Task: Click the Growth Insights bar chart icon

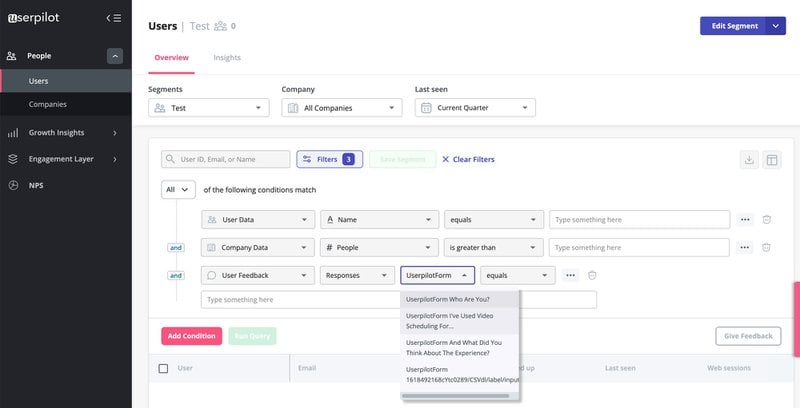Action: pyautogui.click(x=13, y=133)
